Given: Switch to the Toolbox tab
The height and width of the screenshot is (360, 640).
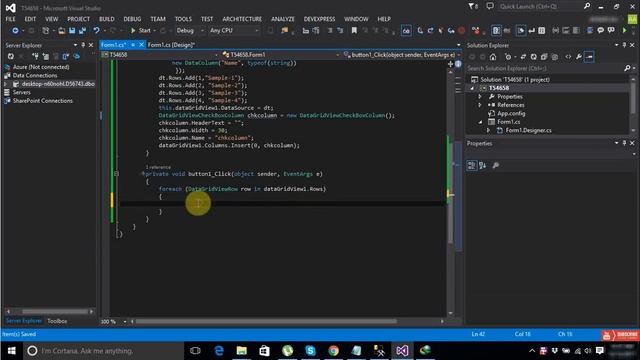Looking at the screenshot, I should coord(57,321).
